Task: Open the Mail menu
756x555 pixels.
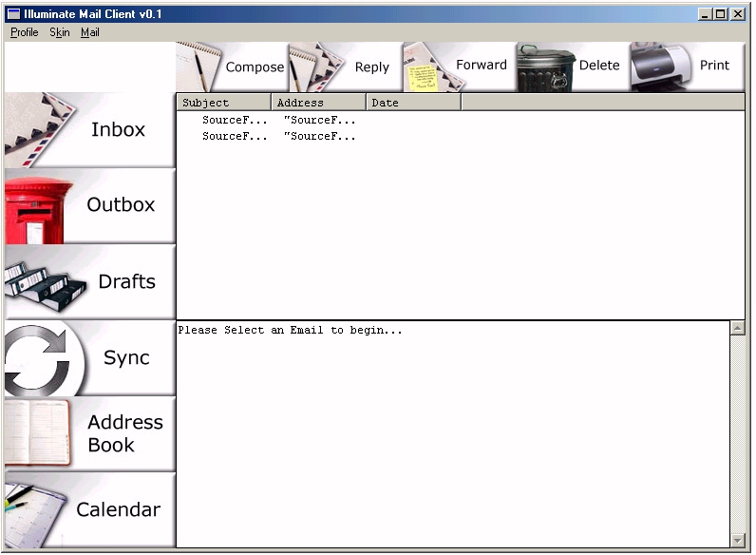Action: pyautogui.click(x=90, y=32)
